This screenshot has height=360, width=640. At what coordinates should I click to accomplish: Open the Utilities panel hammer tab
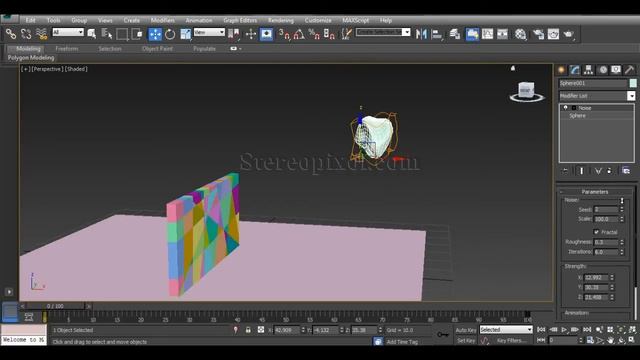(629, 70)
